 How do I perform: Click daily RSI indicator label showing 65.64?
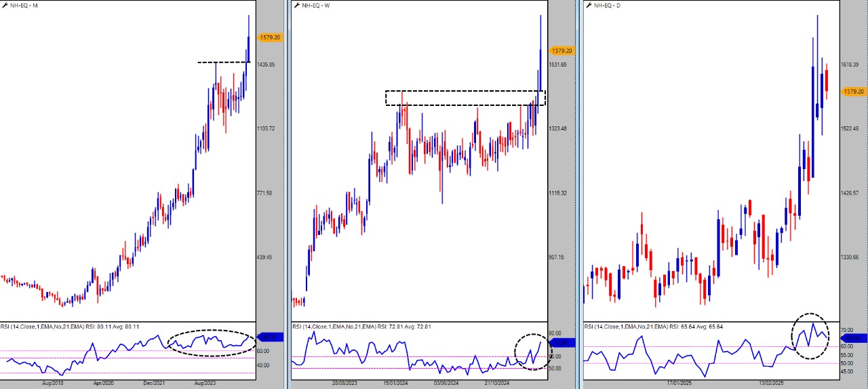pos(629,327)
